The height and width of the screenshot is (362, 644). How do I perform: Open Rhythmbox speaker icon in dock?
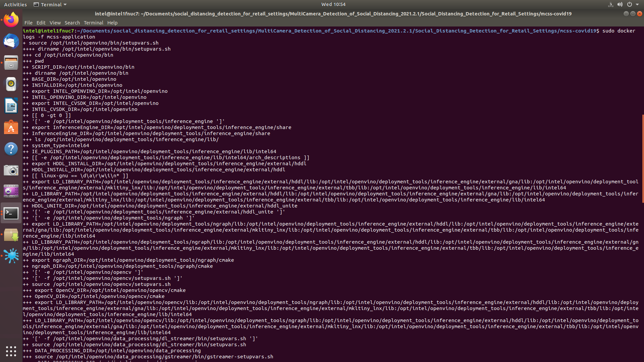click(11, 84)
